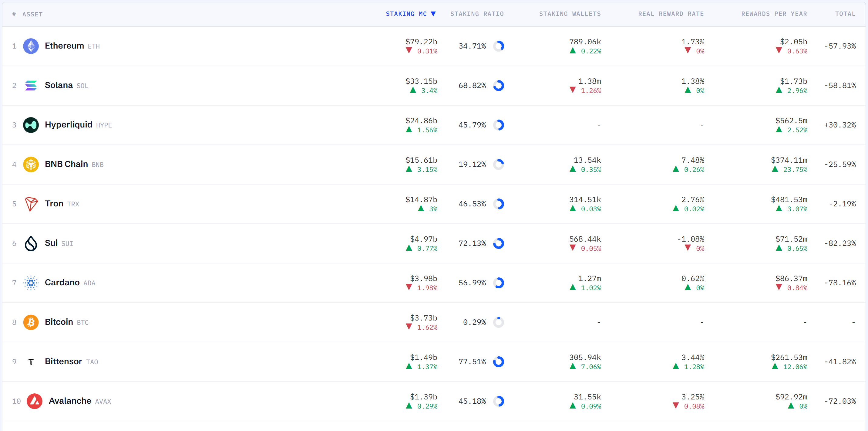Sort by the Rewards Per Year column

pyautogui.click(x=774, y=14)
